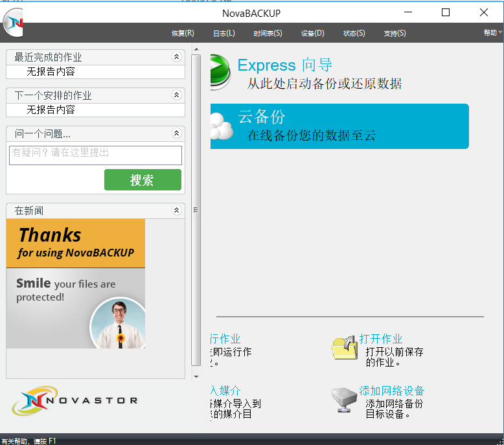This screenshot has height=445, width=504.
Task: Click the green 搜索 button
Action: 143,179
